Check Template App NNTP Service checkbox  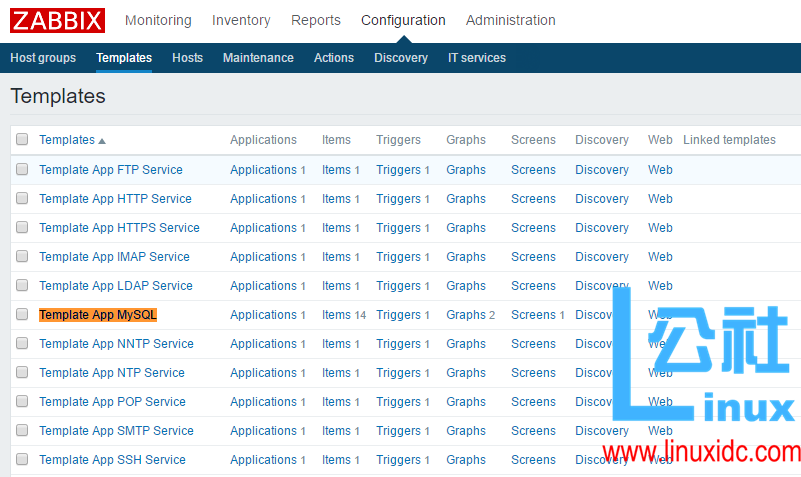click(x=22, y=343)
